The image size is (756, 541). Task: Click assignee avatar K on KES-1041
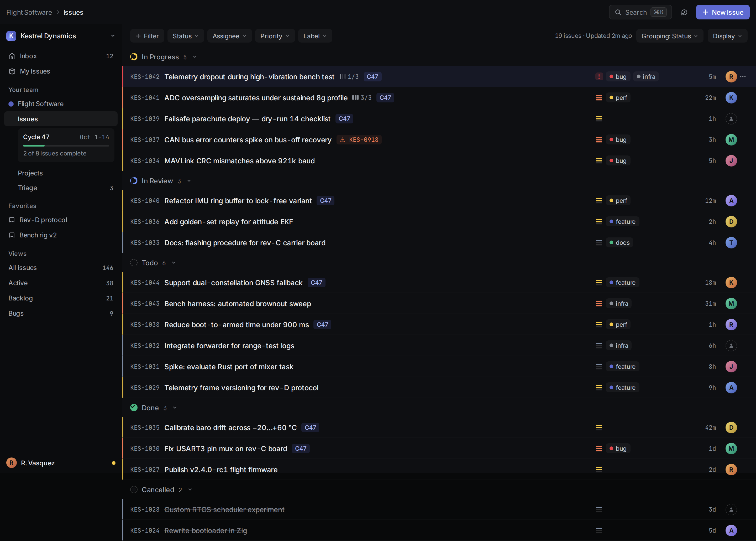click(x=731, y=98)
